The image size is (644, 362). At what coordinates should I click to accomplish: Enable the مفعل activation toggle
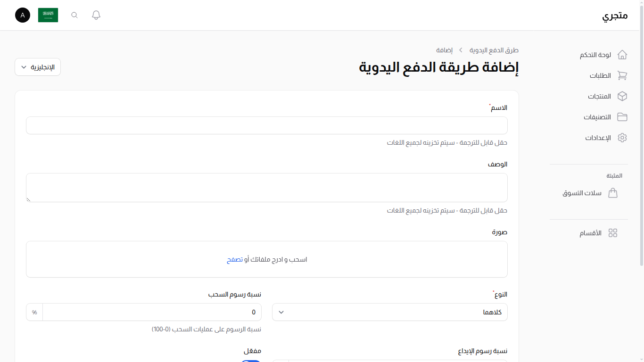[250, 361]
